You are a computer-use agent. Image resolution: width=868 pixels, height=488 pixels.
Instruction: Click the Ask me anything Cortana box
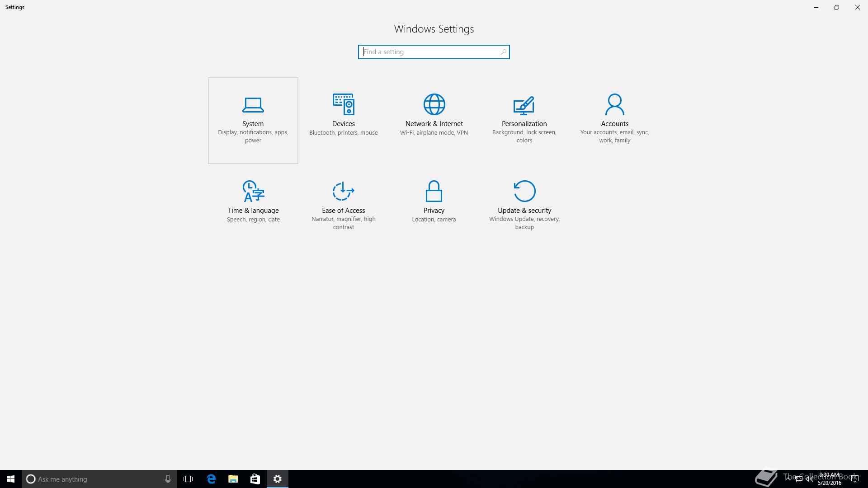[x=99, y=479]
